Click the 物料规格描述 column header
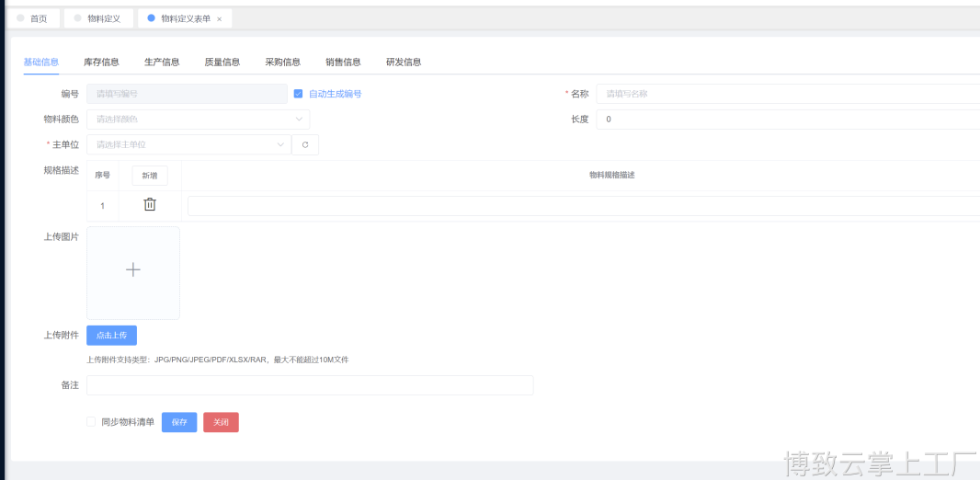 point(612,176)
